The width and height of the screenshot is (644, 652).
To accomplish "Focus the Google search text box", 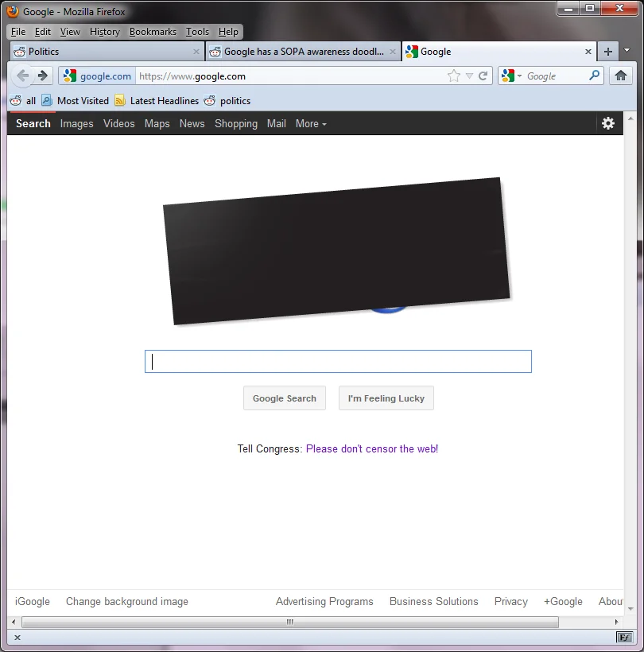I will (338, 361).
